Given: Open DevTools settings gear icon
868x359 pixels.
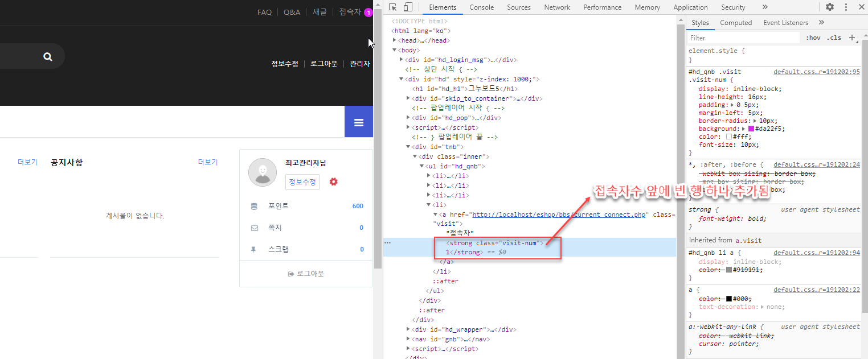Looking at the screenshot, I should point(830,7).
